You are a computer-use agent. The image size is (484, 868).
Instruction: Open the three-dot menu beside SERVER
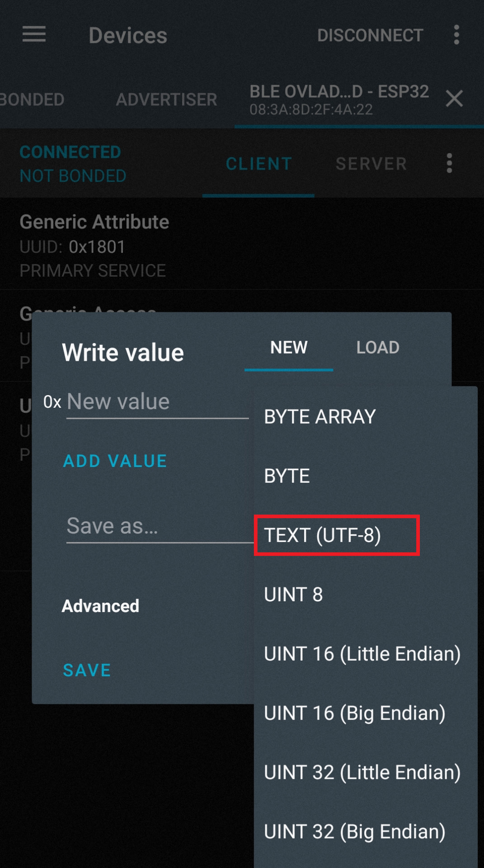449,164
